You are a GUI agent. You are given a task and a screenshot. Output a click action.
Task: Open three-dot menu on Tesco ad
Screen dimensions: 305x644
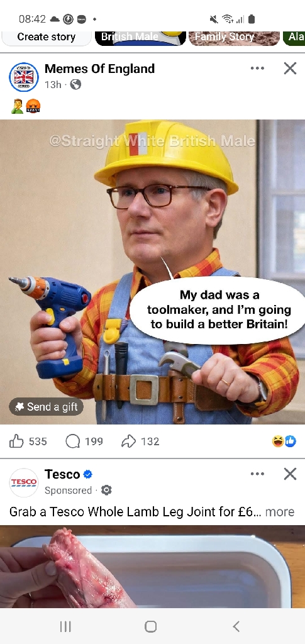point(257,474)
